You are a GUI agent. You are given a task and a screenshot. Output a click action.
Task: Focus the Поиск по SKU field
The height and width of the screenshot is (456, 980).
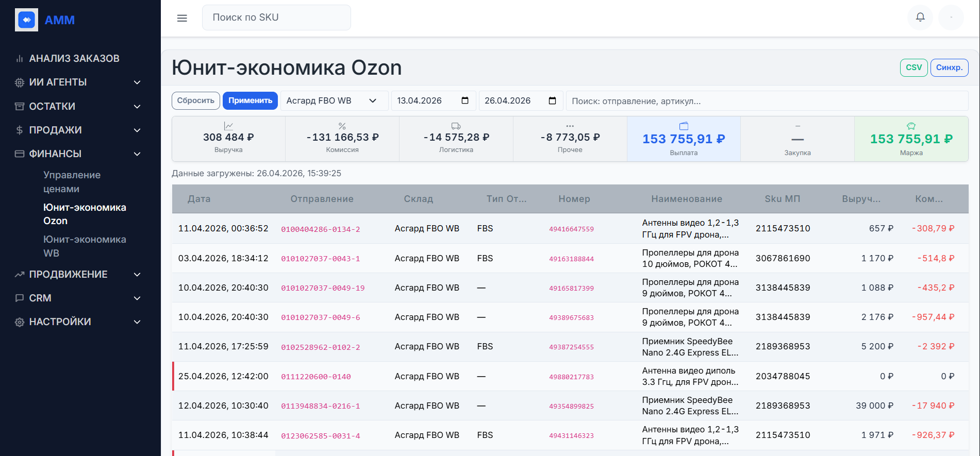click(x=276, y=18)
